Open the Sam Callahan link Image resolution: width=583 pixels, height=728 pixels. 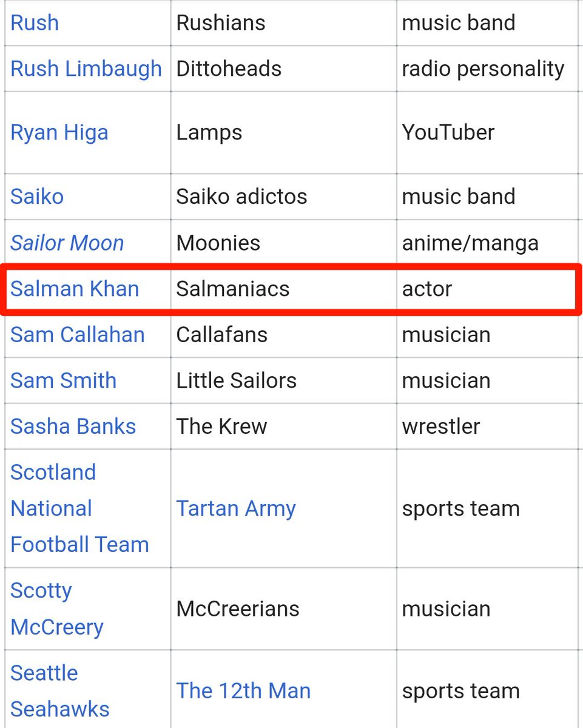(x=78, y=335)
